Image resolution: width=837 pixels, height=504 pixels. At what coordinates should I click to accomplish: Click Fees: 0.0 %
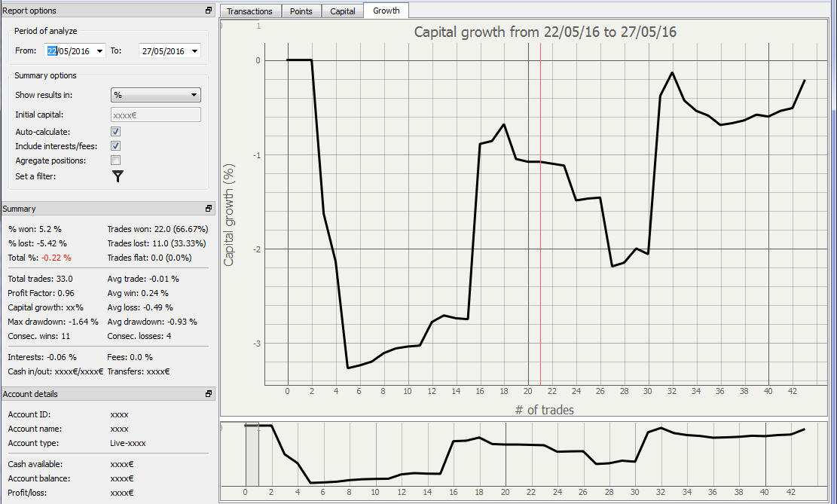pyautogui.click(x=130, y=357)
